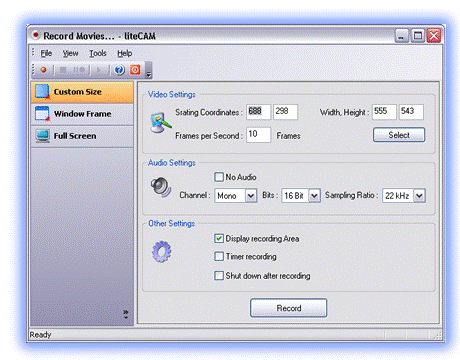Select the Window Frame mode
This screenshot has width=460, height=360.
(x=82, y=114)
